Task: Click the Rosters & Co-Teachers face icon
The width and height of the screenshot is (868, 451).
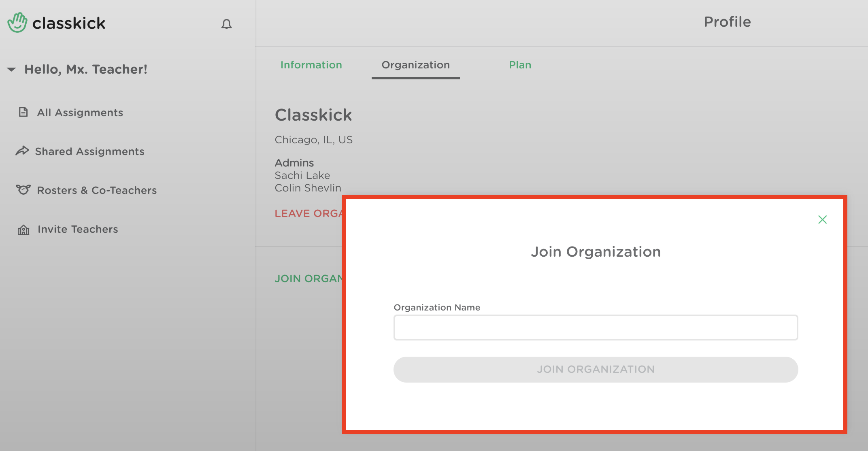Action: pos(23,189)
